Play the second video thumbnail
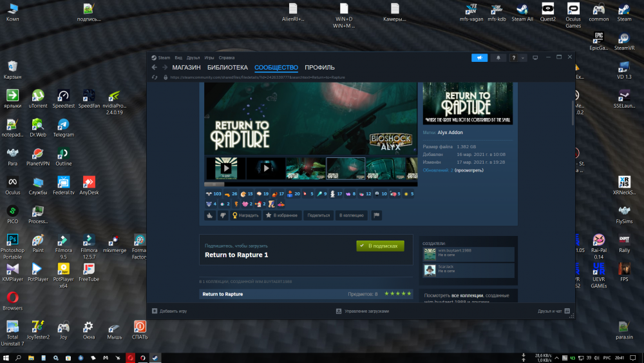 (x=266, y=168)
